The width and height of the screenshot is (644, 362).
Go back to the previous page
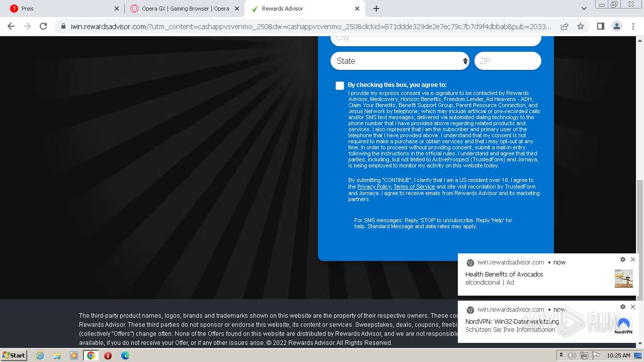coord(11,26)
